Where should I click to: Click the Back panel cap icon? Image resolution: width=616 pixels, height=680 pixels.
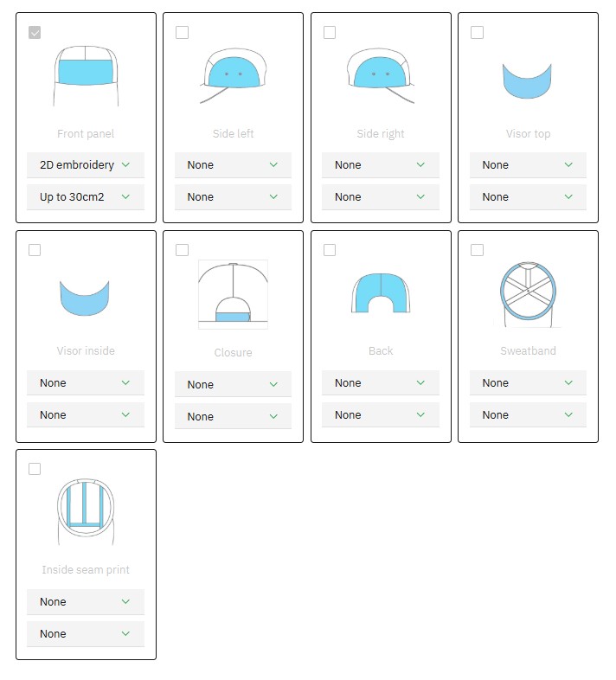(381, 292)
